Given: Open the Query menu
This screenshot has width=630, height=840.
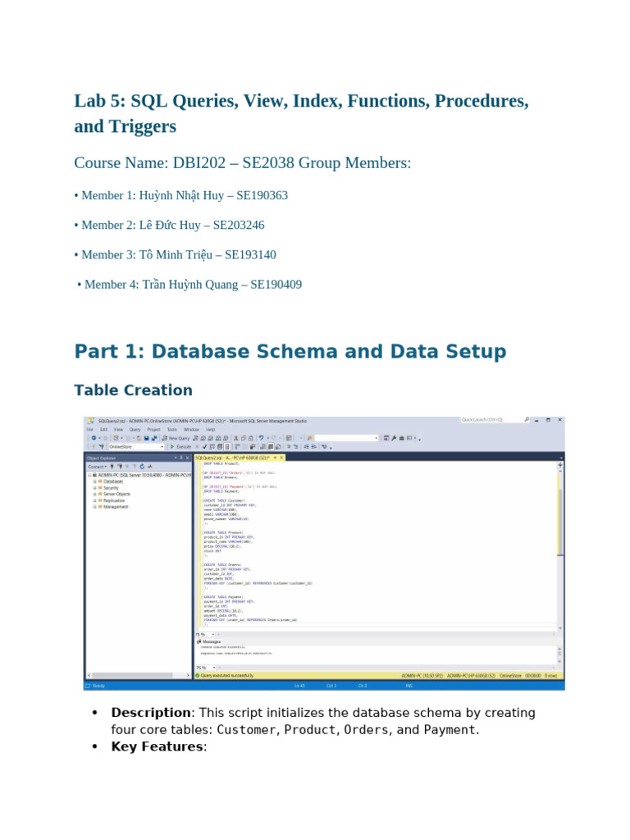Looking at the screenshot, I should 135,429.
